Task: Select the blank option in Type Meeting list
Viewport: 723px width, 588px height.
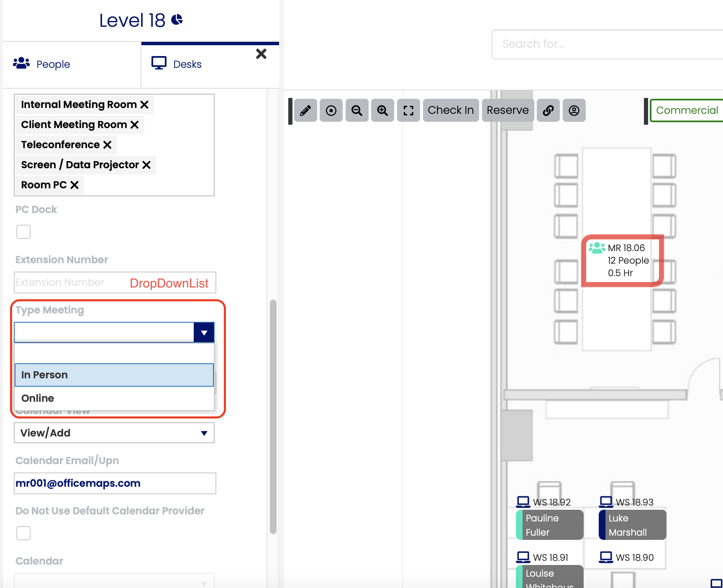Action: 114,353
